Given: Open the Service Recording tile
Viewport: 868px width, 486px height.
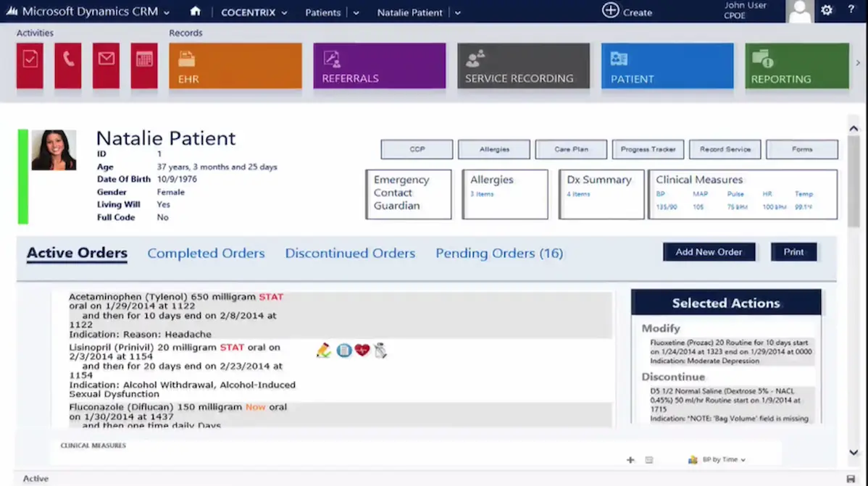Looking at the screenshot, I should (x=523, y=66).
